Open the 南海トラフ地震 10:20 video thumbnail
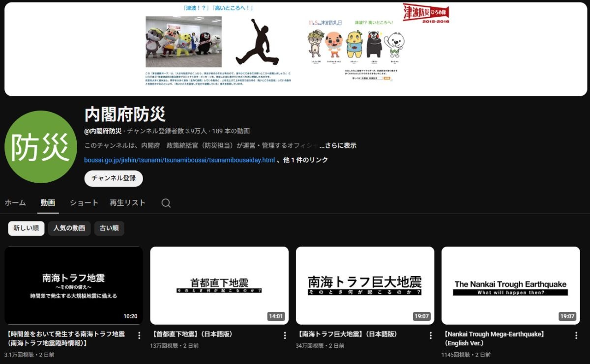Screen dimensions: 590x364 tap(74, 285)
